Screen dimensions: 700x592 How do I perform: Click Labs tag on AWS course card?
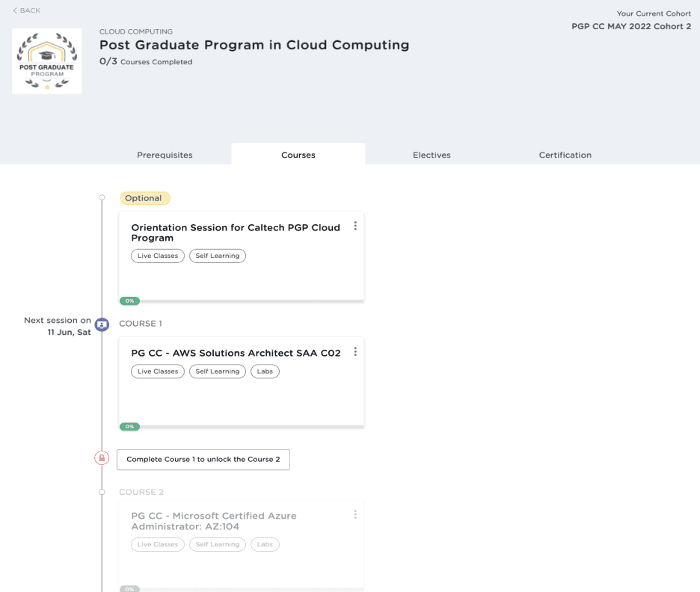point(265,371)
